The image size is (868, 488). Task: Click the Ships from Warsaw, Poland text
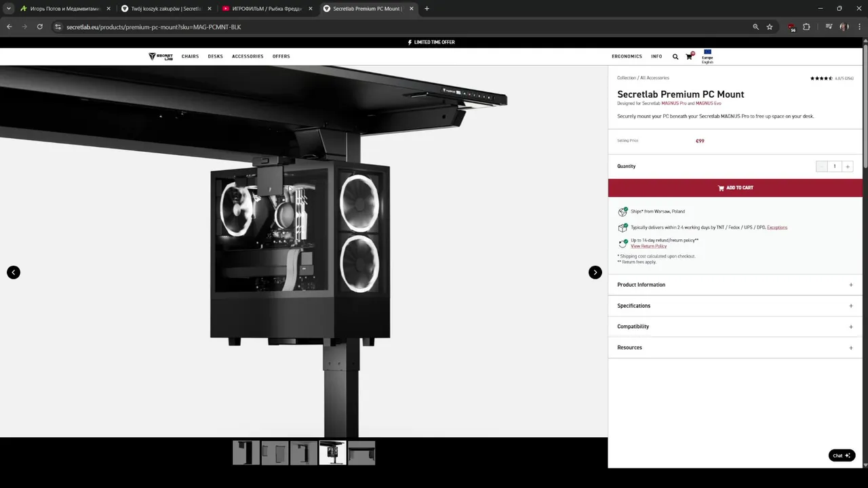coord(658,211)
